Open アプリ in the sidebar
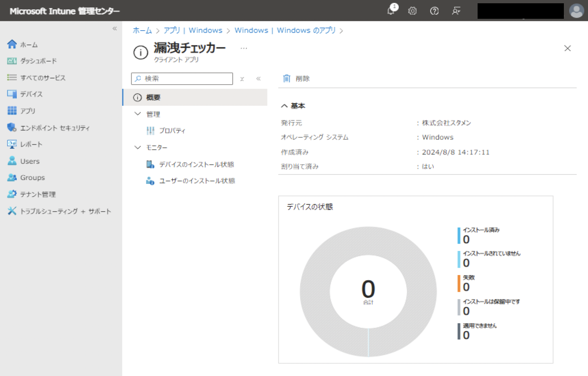 (x=28, y=111)
